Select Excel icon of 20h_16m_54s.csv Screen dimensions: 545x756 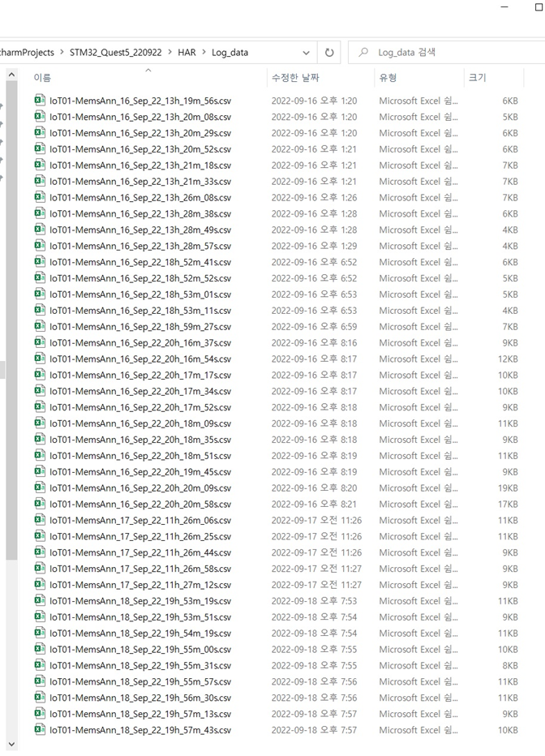pyautogui.click(x=40, y=359)
